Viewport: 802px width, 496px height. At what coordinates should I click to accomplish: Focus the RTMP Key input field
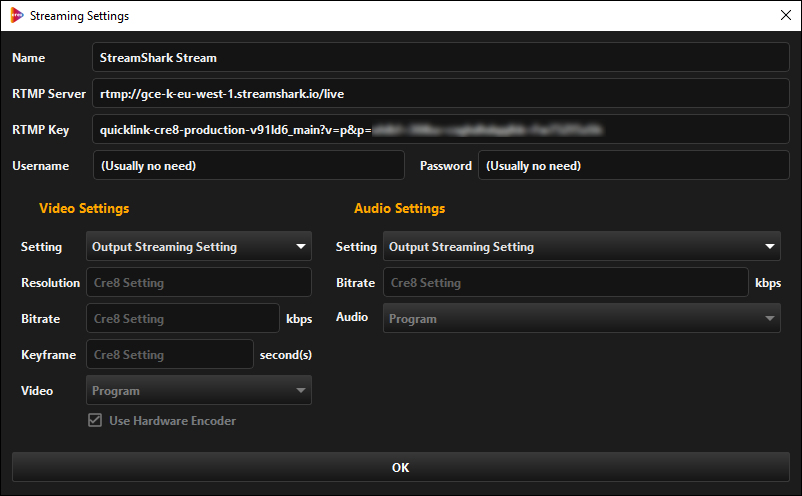pos(440,129)
